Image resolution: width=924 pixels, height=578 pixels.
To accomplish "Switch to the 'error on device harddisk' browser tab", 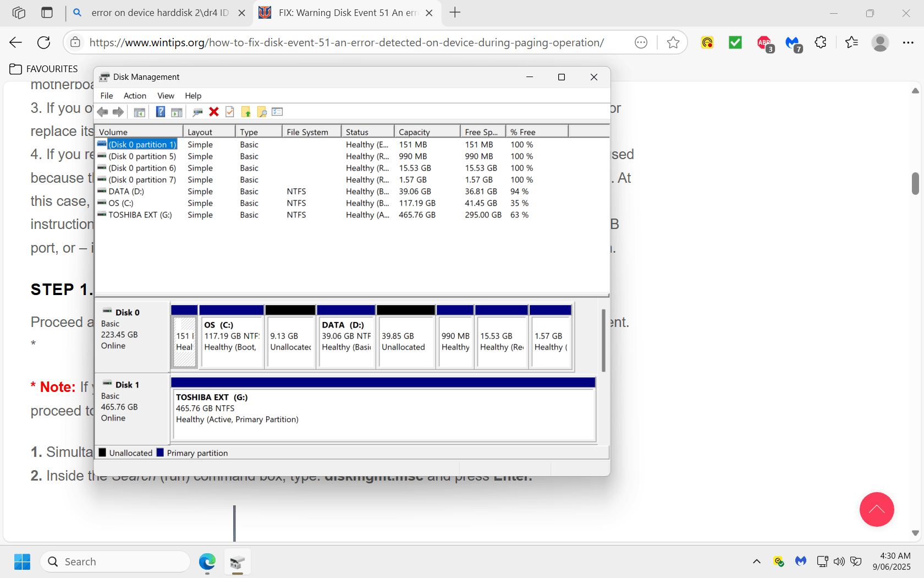I will pos(159,13).
